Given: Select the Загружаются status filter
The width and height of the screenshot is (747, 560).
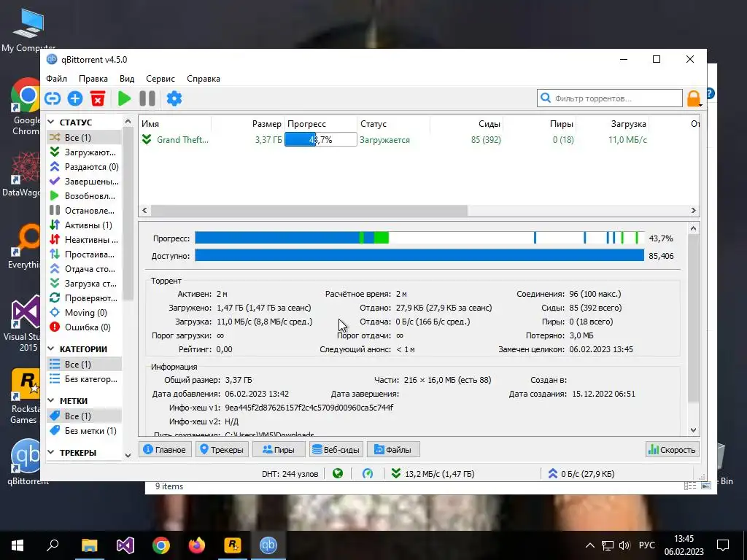Looking at the screenshot, I should (x=85, y=152).
